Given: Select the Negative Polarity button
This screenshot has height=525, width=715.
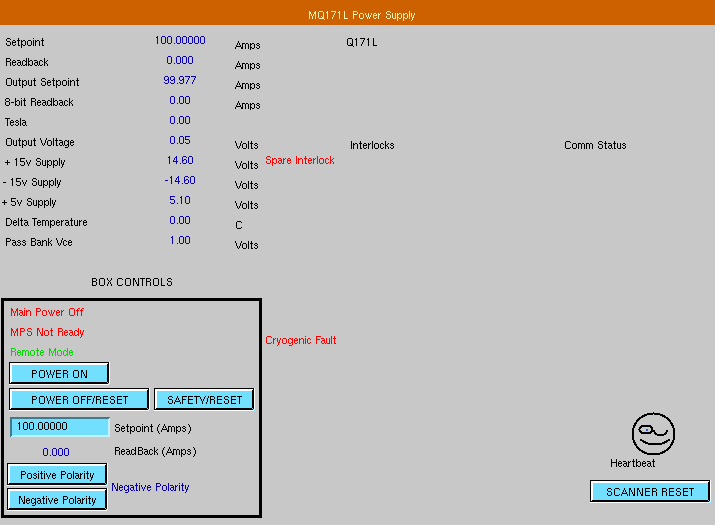Looking at the screenshot, I should [57, 499].
